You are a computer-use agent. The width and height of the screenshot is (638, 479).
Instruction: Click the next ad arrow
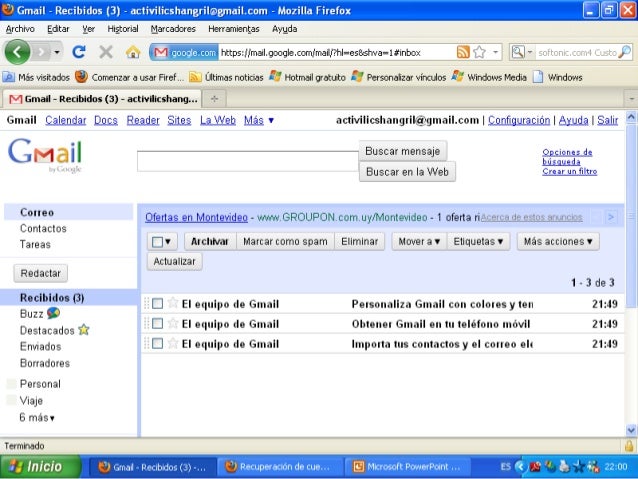(611, 217)
